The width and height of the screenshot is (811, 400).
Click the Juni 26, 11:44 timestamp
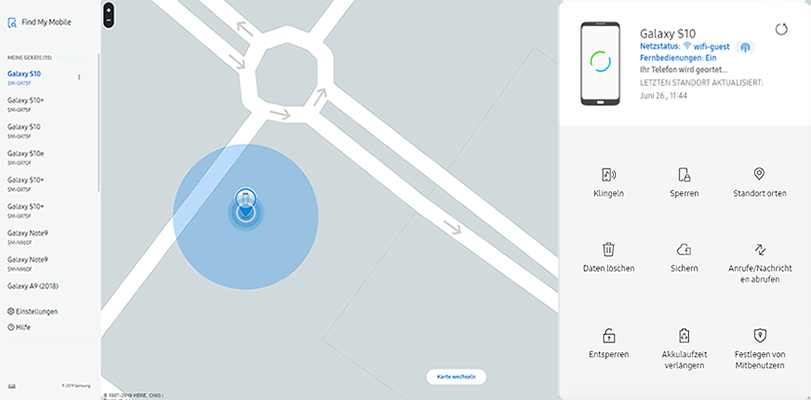click(x=664, y=96)
